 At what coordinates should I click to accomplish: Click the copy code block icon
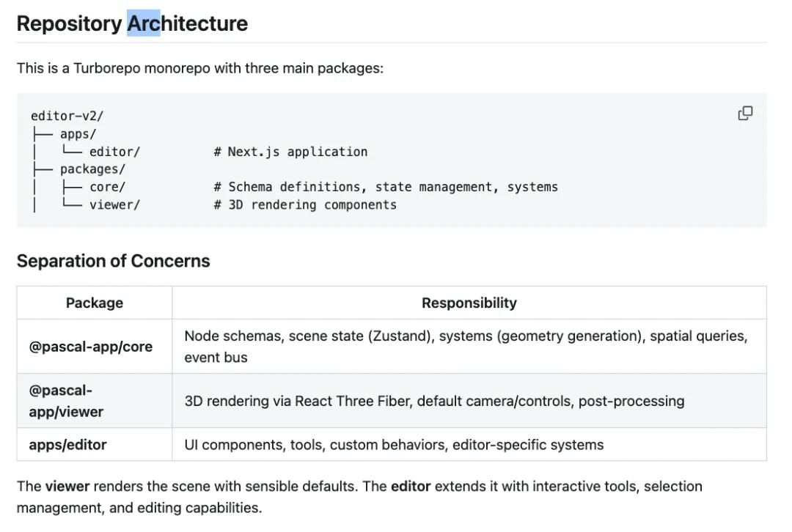pyautogui.click(x=745, y=114)
